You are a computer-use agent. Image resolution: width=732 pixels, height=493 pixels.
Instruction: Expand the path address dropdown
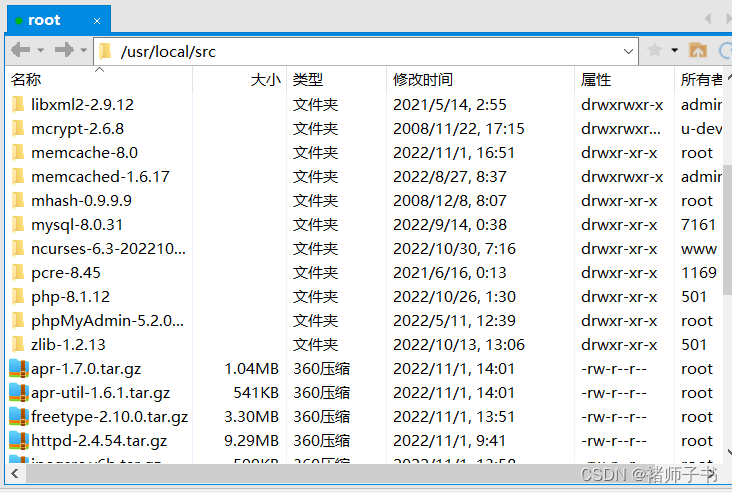[x=628, y=51]
